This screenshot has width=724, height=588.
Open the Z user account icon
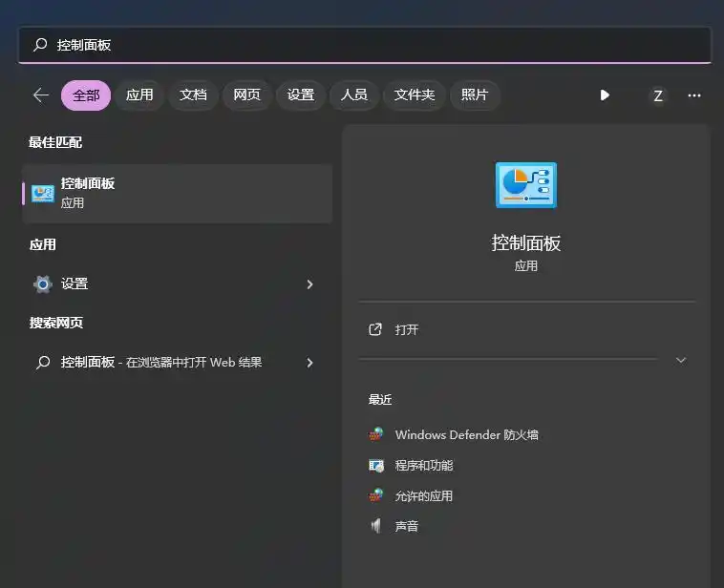pyautogui.click(x=657, y=95)
